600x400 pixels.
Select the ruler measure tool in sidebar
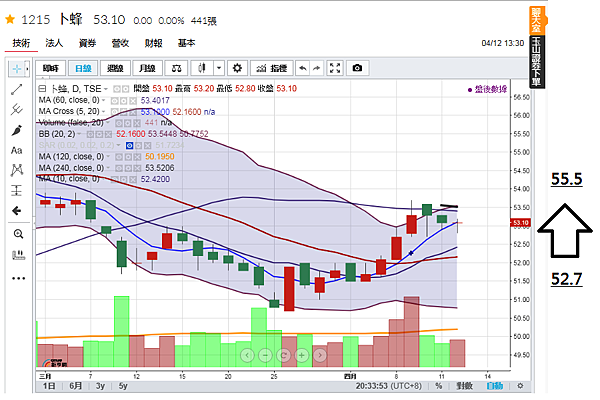tap(18, 255)
